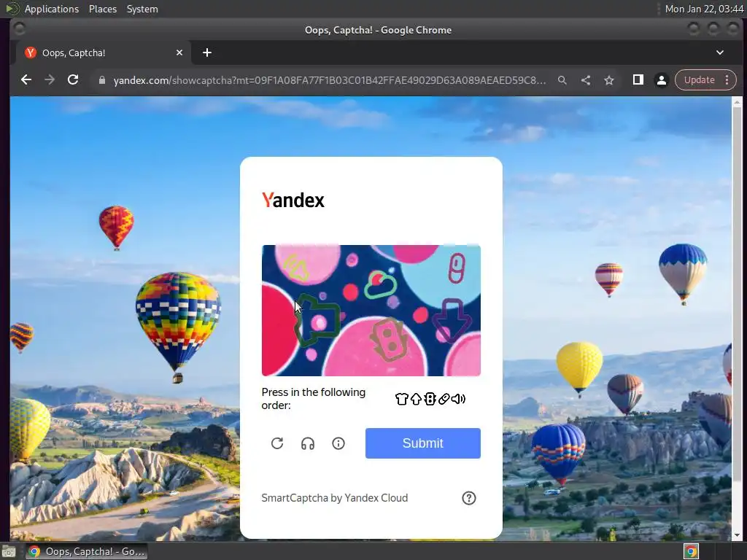The height and width of the screenshot is (560, 747).
Task: Click 'Press in the following order:' text
Action: (313, 399)
